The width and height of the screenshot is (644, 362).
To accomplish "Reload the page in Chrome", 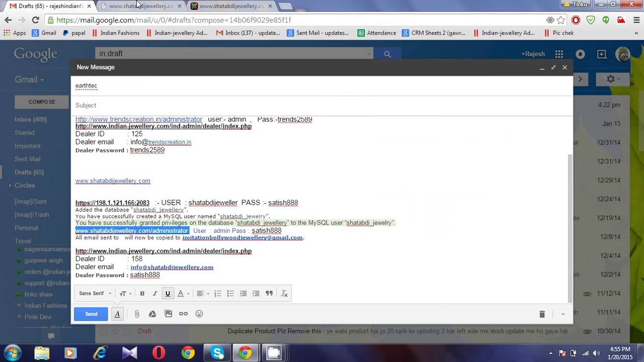I will click(35, 20).
